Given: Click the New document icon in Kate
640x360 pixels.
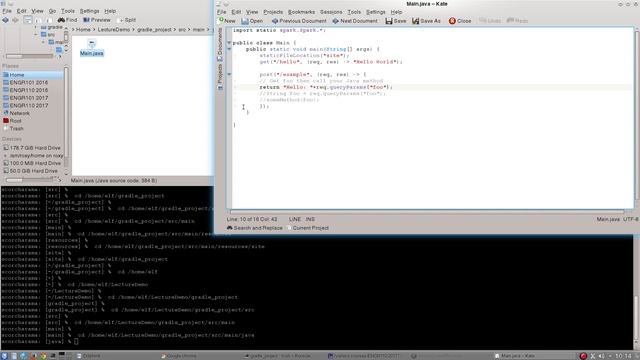Looking at the screenshot, I should click(x=221, y=20).
